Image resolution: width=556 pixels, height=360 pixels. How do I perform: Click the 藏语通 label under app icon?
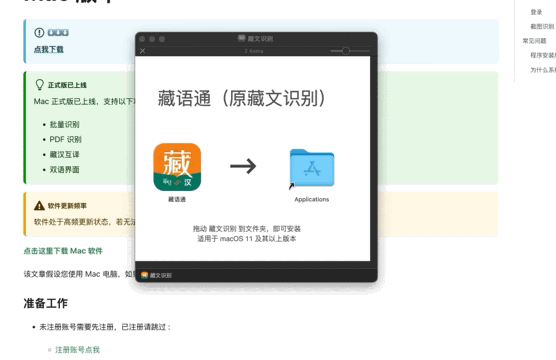177,199
